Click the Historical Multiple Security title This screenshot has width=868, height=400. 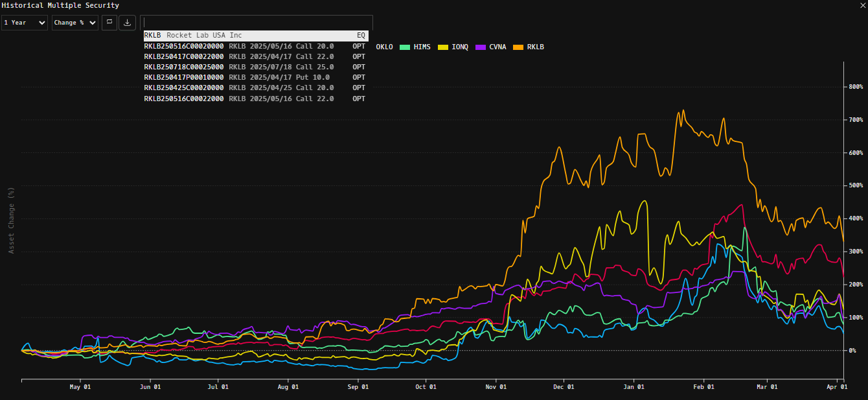click(x=60, y=5)
